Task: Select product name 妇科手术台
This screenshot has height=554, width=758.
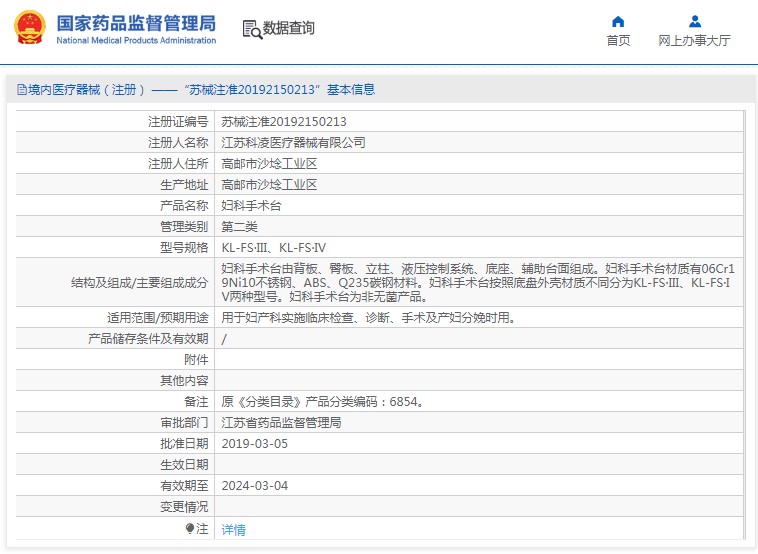Action: [251, 205]
